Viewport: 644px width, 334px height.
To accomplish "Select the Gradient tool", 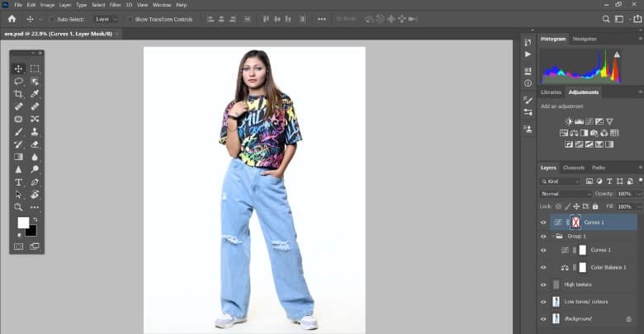I will (18, 157).
